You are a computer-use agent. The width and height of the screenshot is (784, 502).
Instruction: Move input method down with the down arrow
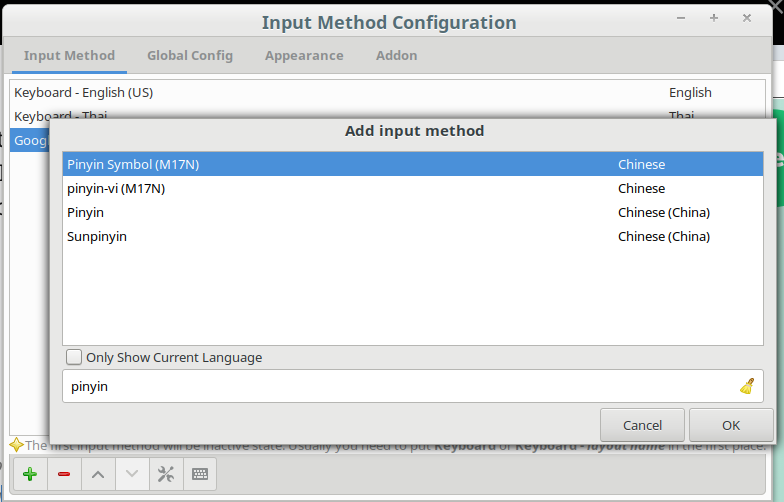tap(131, 474)
